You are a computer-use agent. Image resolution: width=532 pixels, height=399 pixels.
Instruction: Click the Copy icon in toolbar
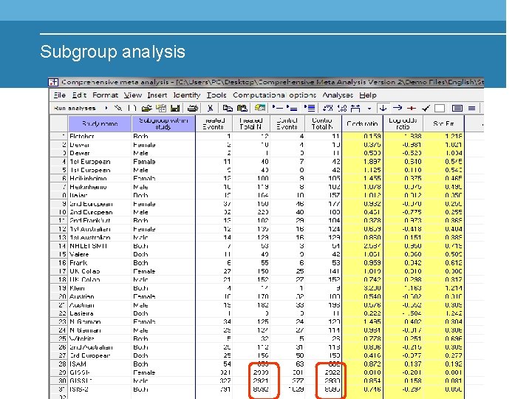click(228, 108)
